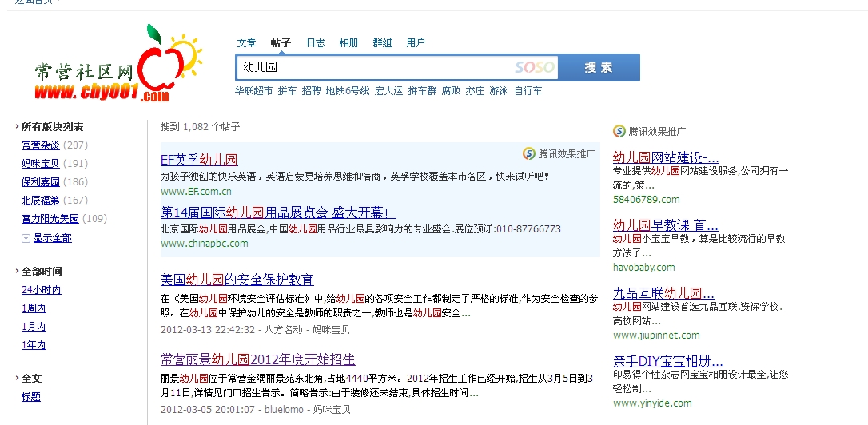Open the 拼车群 hot keyword link

pos(422,91)
